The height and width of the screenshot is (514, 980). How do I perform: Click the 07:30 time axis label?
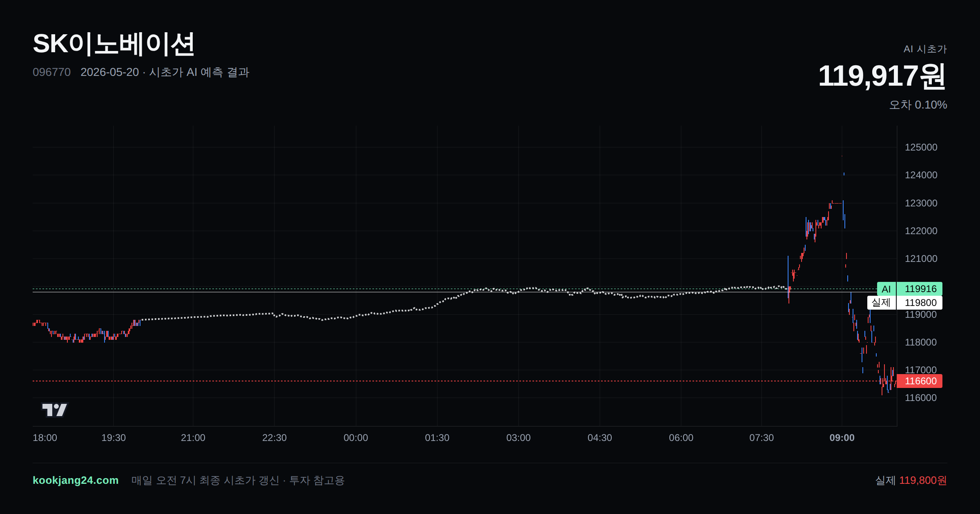762,438
